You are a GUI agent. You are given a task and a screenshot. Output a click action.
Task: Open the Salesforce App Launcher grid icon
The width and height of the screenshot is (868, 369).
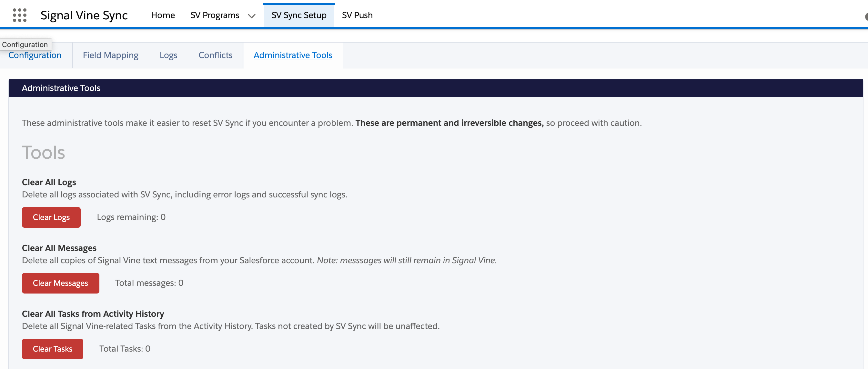pos(19,15)
